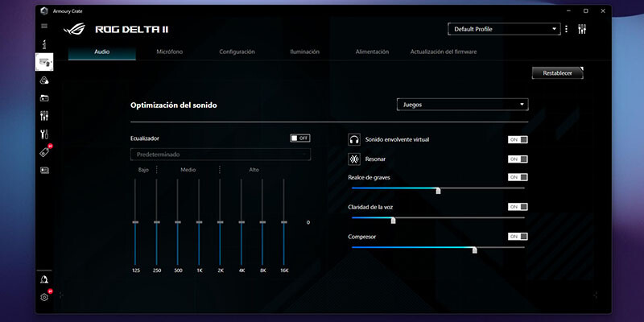Click the 2K equalizer band slider
This screenshot has width=644, height=322.
click(x=220, y=222)
